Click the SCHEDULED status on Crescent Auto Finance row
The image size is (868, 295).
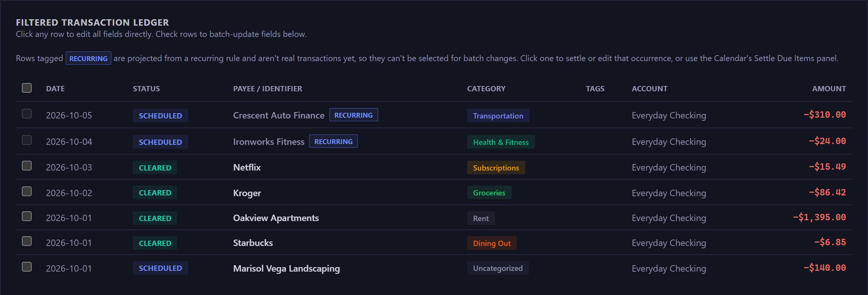pyautogui.click(x=160, y=116)
